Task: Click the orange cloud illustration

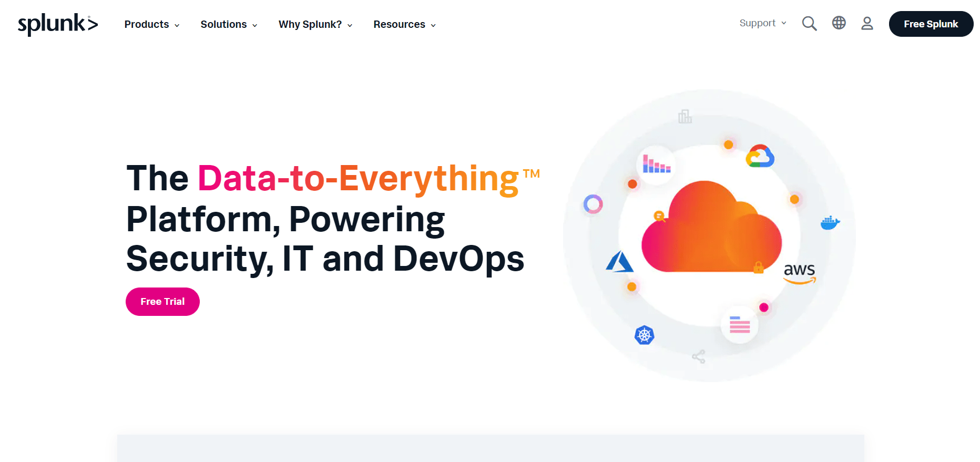Action: point(711,227)
